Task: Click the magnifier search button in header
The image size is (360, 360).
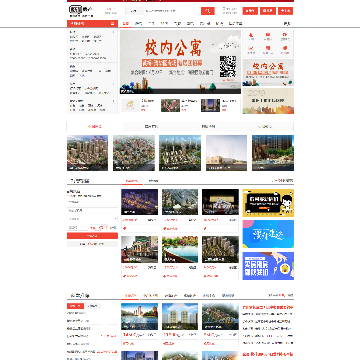Action: 208,11
